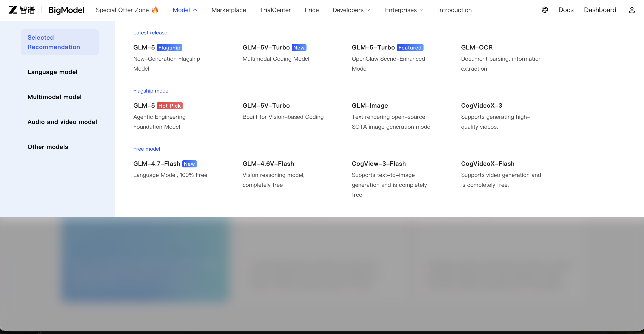Click the 'Free model' section heading
644x334 pixels.
point(146,149)
